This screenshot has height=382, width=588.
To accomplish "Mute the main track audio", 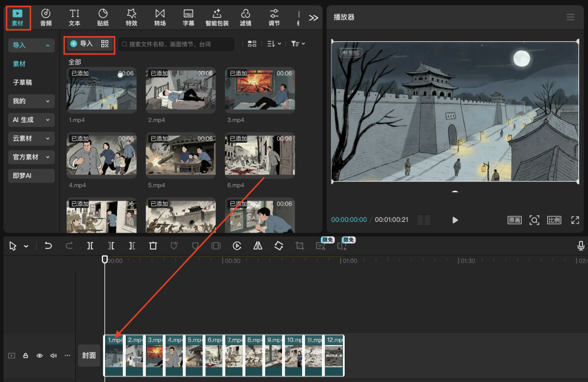I will (x=53, y=355).
